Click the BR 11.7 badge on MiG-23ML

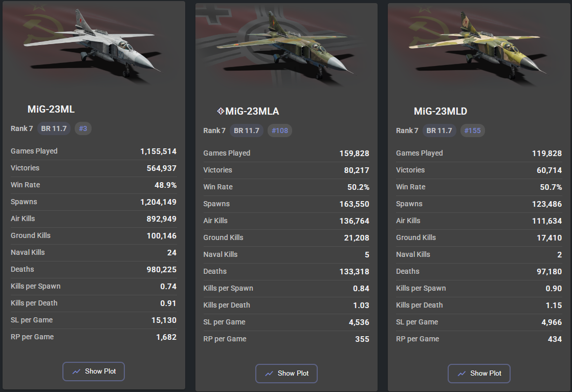[54, 128]
